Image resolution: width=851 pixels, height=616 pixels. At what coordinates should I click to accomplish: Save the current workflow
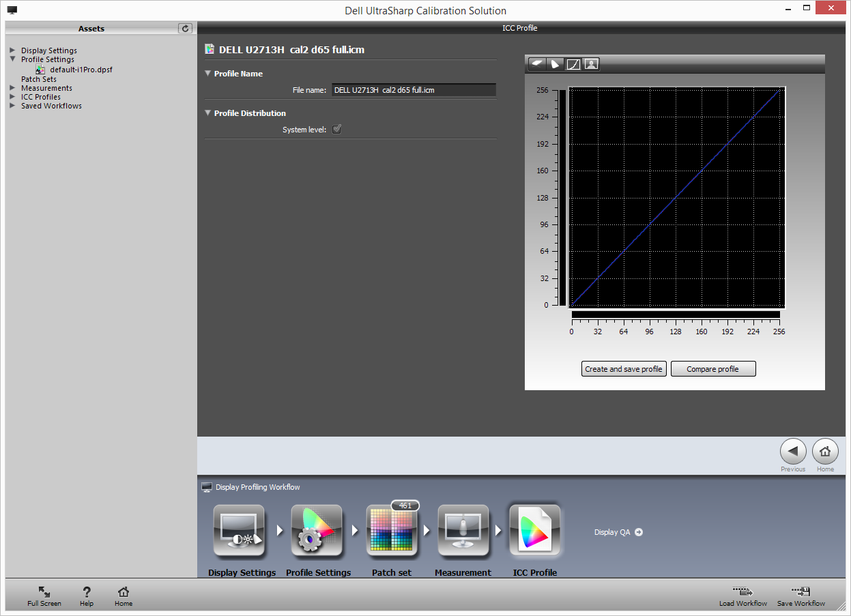(800, 596)
